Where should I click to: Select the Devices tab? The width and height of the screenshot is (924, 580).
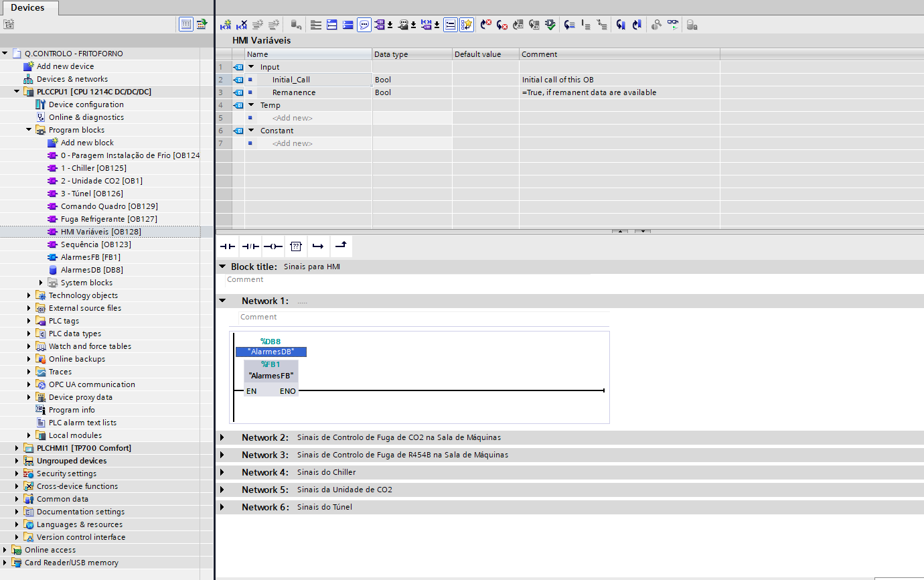[28, 7]
